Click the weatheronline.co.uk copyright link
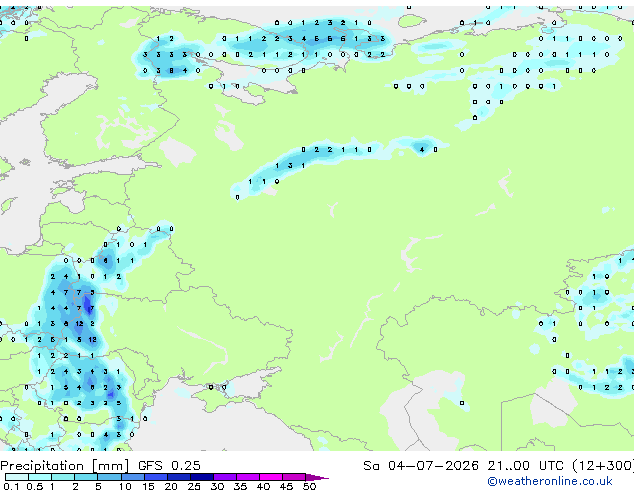Screen dimensions: 634x490 click(x=550, y=481)
